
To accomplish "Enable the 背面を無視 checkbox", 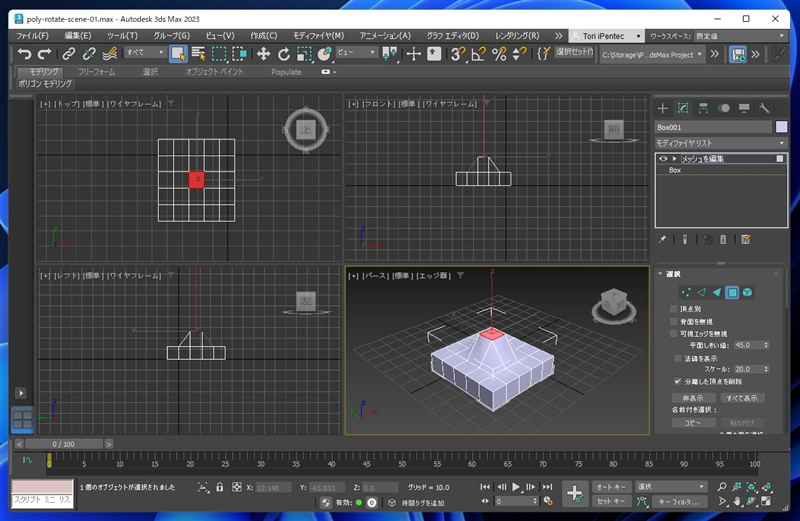I will click(673, 321).
